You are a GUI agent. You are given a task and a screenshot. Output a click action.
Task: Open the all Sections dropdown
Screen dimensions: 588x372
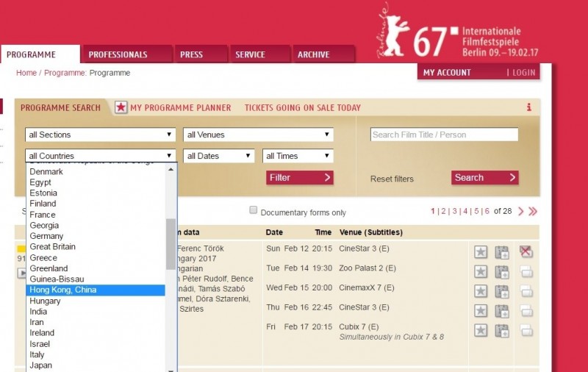tap(100, 135)
